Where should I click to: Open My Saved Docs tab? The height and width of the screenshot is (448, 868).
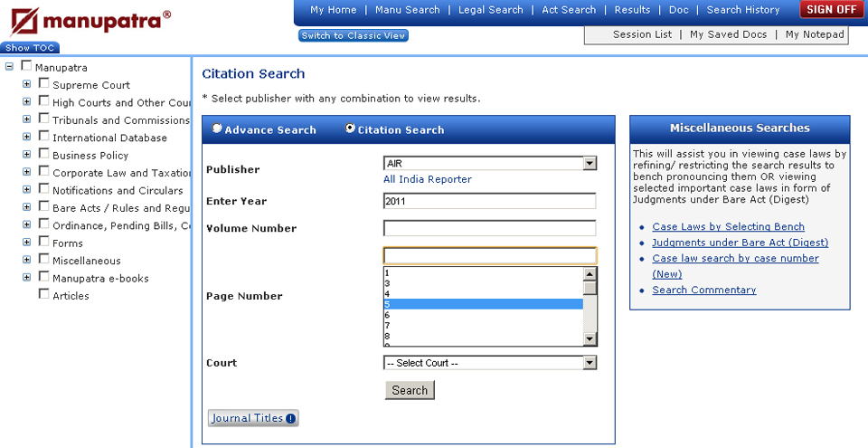(728, 34)
